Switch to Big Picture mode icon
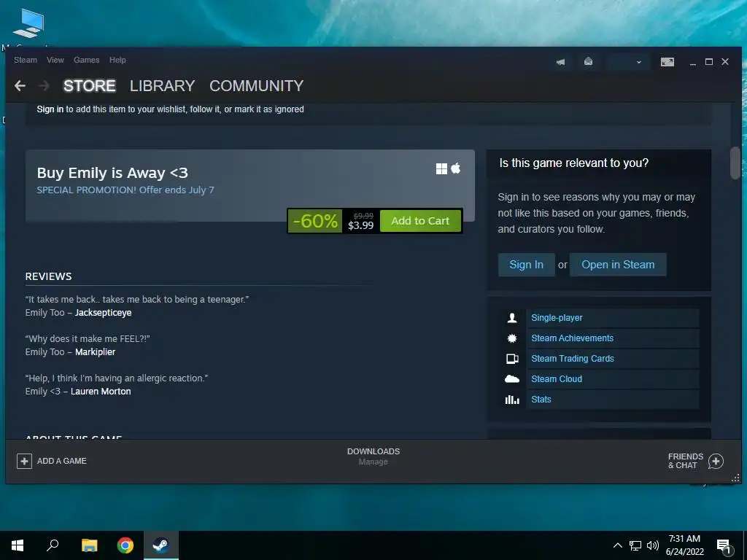This screenshot has width=747, height=560. 667,62
